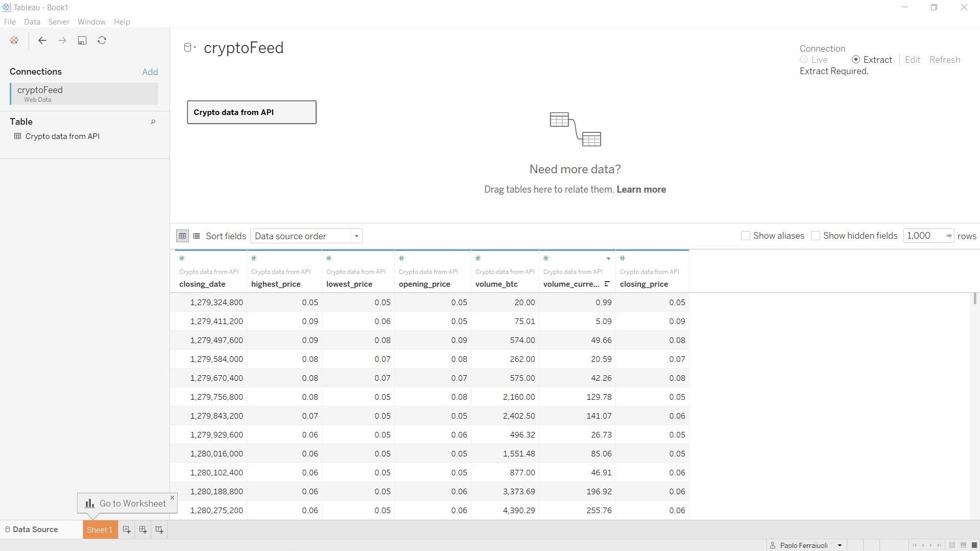The width and height of the screenshot is (980, 551).
Task: Change data type icon of highest_price column
Action: pyautogui.click(x=254, y=259)
